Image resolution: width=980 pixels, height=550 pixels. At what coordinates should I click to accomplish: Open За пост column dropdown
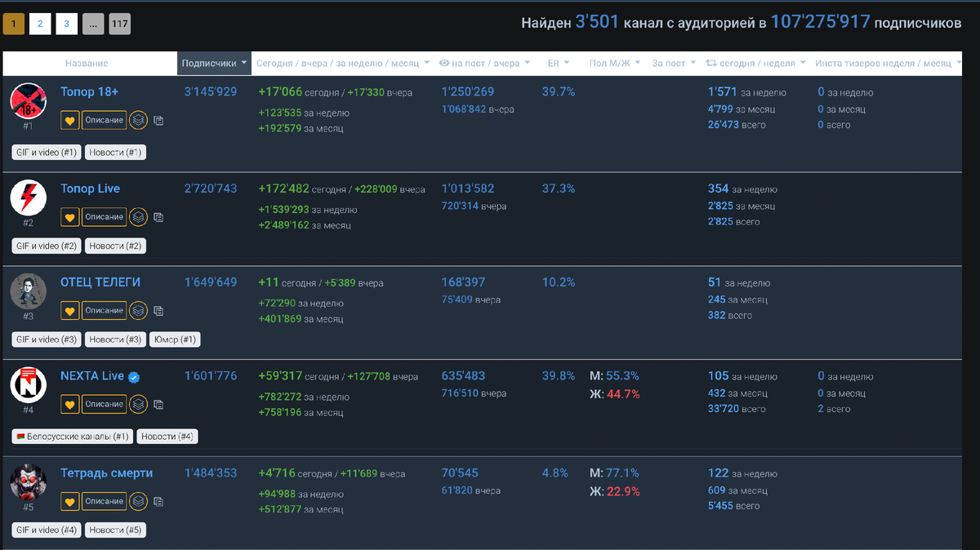click(x=674, y=63)
